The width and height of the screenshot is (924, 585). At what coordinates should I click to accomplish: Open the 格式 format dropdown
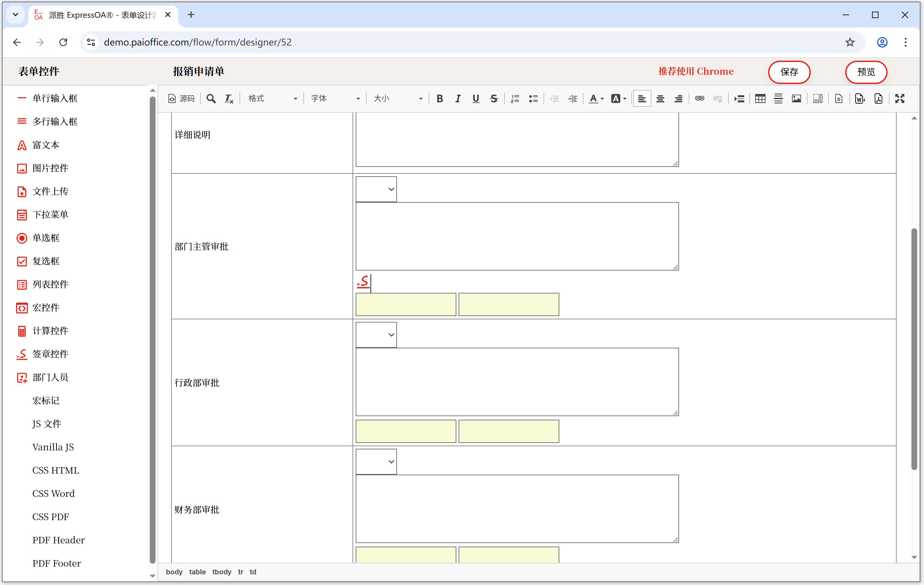(x=272, y=99)
